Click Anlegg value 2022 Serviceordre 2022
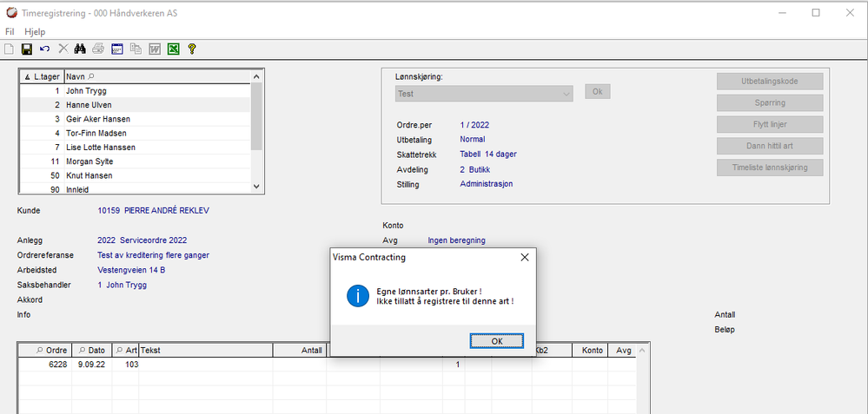868x414 pixels. (x=142, y=240)
